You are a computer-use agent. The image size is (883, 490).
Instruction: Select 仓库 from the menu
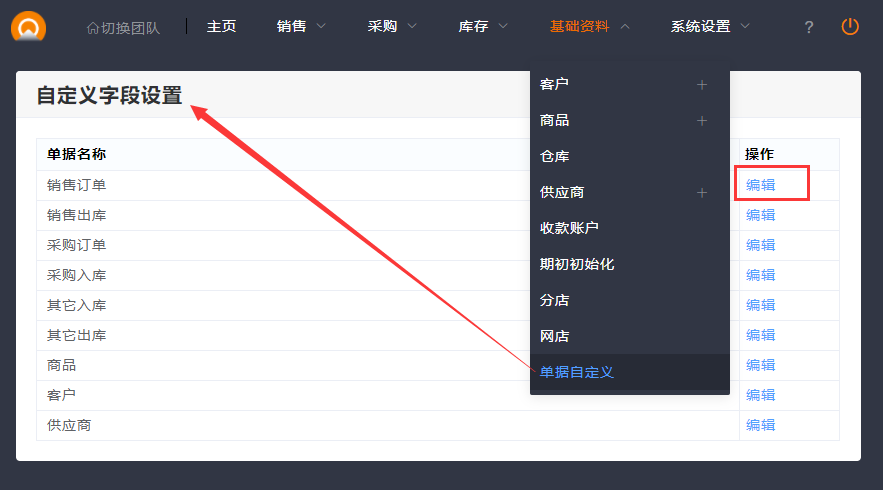(555, 157)
